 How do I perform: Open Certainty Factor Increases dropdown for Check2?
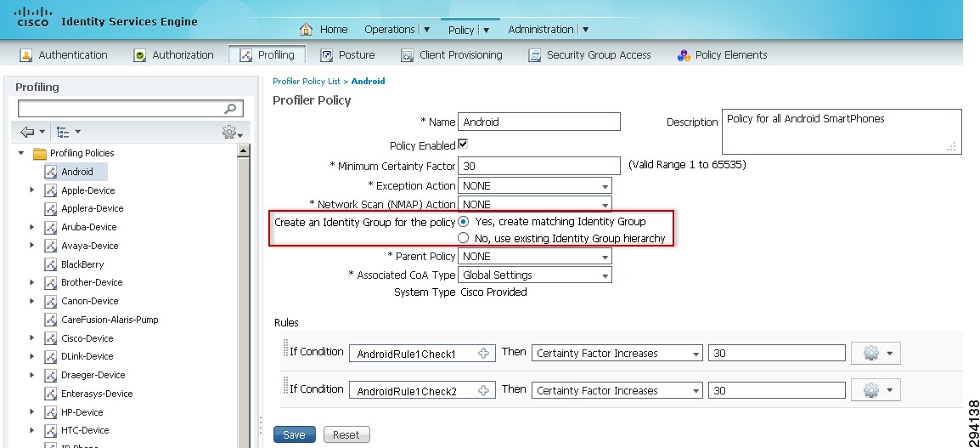pos(617,391)
